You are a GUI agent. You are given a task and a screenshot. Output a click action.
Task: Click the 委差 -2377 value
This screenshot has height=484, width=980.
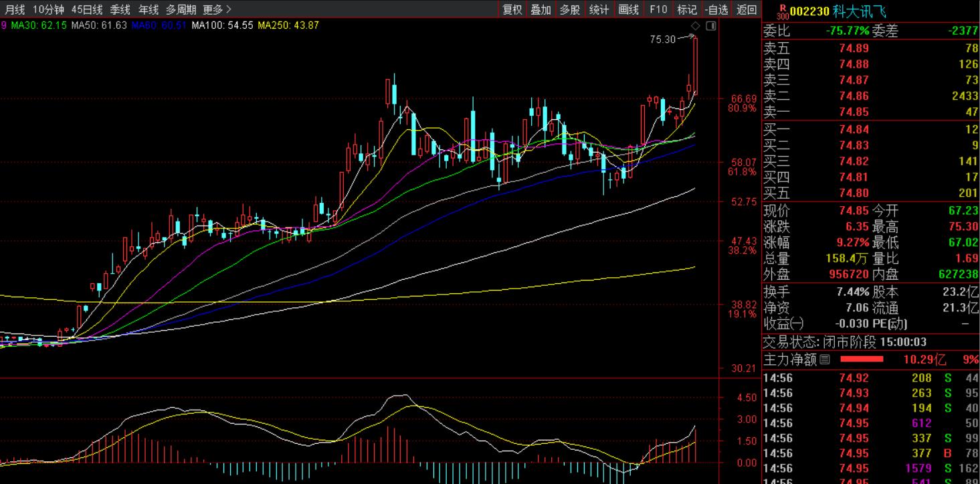coord(963,31)
